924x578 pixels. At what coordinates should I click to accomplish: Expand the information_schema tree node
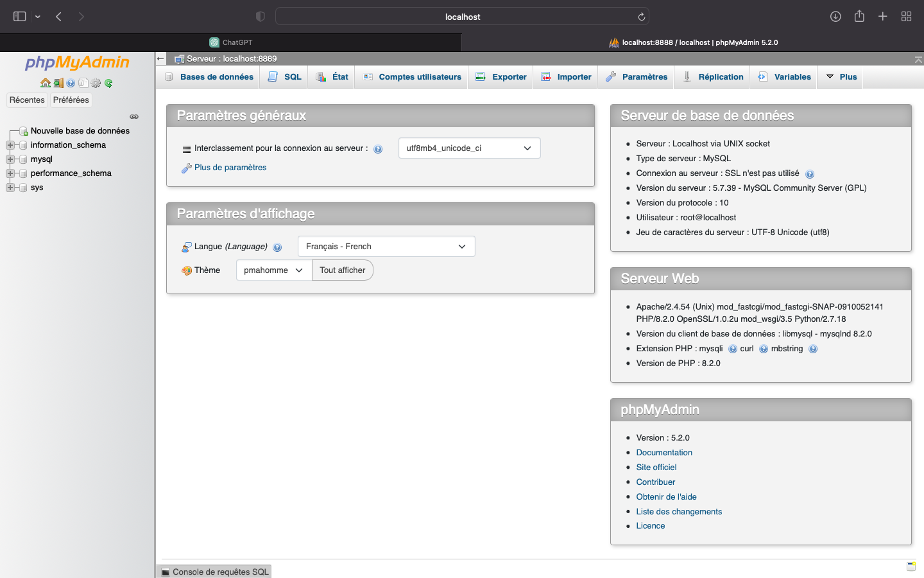10,145
